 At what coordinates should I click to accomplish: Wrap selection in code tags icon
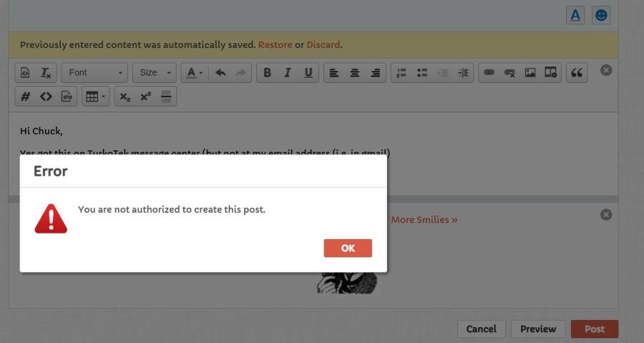tap(46, 97)
